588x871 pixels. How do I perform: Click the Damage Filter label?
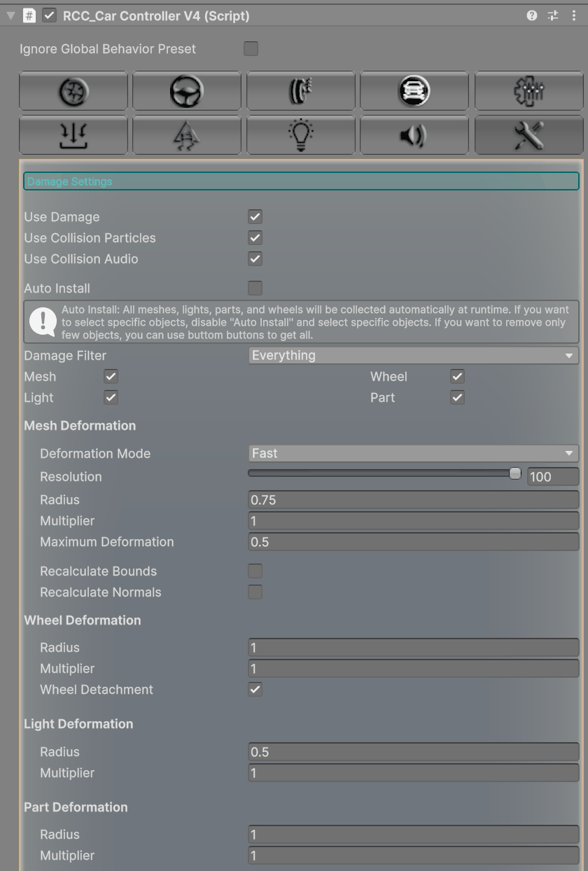(x=65, y=356)
